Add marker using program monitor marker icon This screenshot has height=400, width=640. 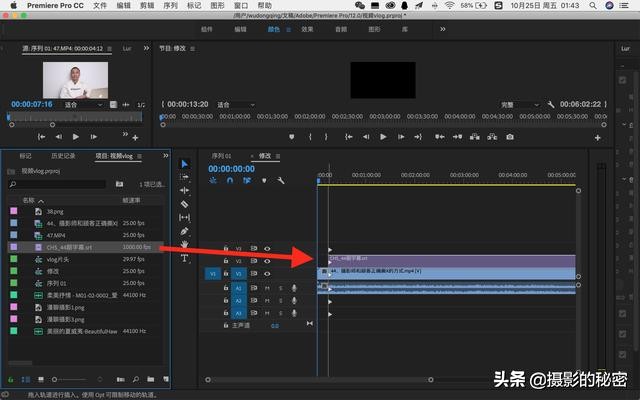[x=291, y=137]
